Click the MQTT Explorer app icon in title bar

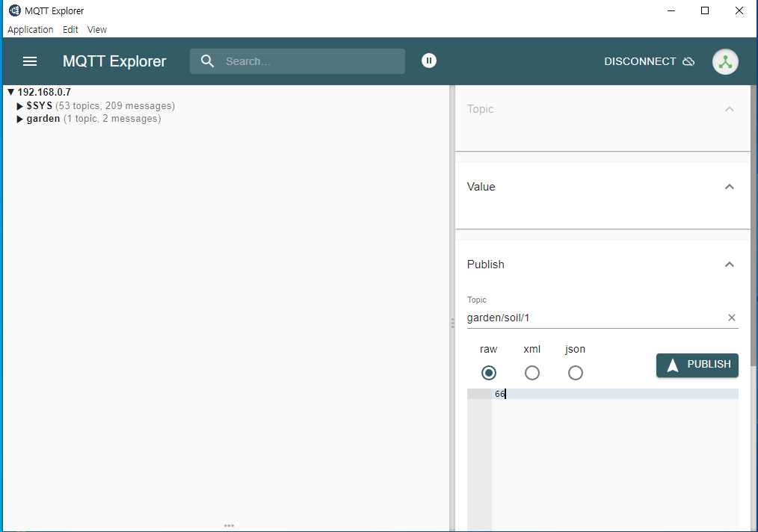tap(15, 10)
